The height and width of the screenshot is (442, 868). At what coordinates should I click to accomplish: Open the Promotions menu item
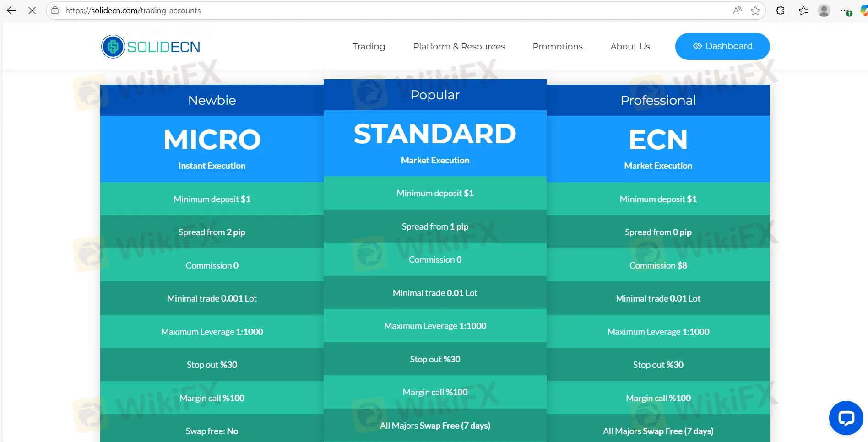pos(557,47)
